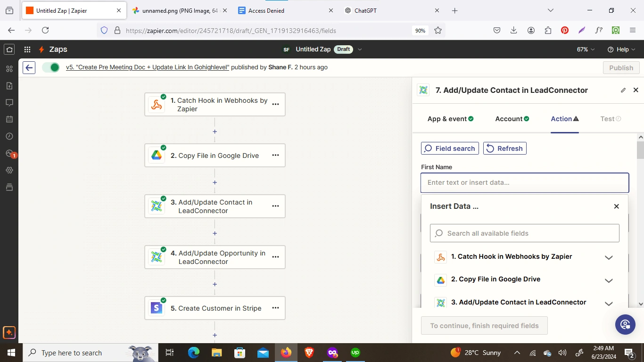The height and width of the screenshot is (362, 644).
Task: Add a step after step 3 LeadConnector
Action: coord(215,233)
